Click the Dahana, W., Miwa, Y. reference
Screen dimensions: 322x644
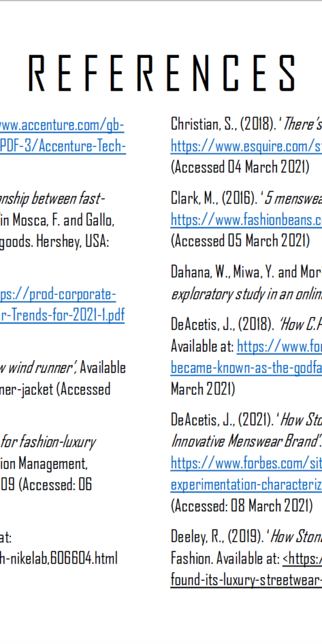pos(247,272)
